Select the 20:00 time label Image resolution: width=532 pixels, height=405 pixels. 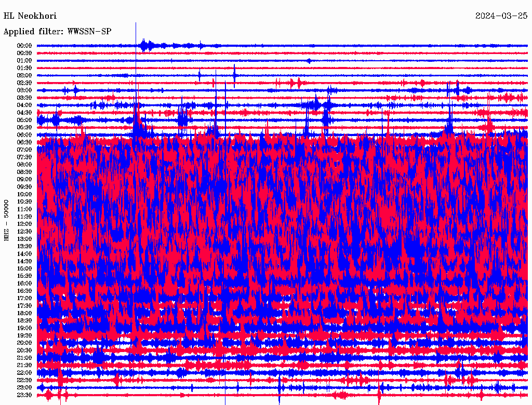point(24,343)
